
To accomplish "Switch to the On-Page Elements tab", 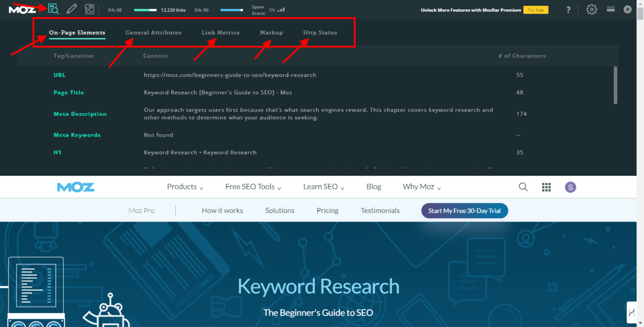I will (77, 33).
